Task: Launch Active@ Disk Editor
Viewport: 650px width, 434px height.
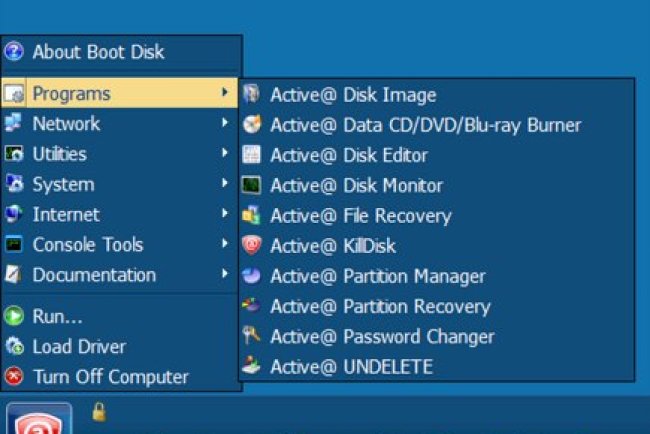Action: 437,155
